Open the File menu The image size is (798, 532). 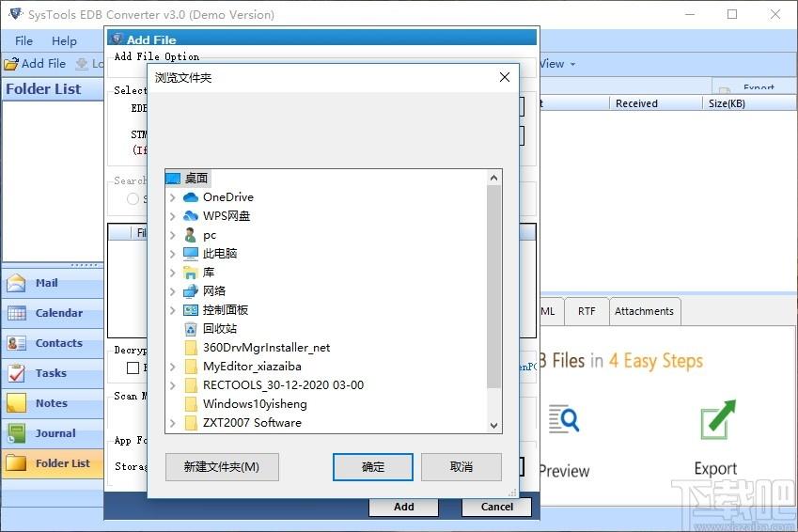click(23, 40)
